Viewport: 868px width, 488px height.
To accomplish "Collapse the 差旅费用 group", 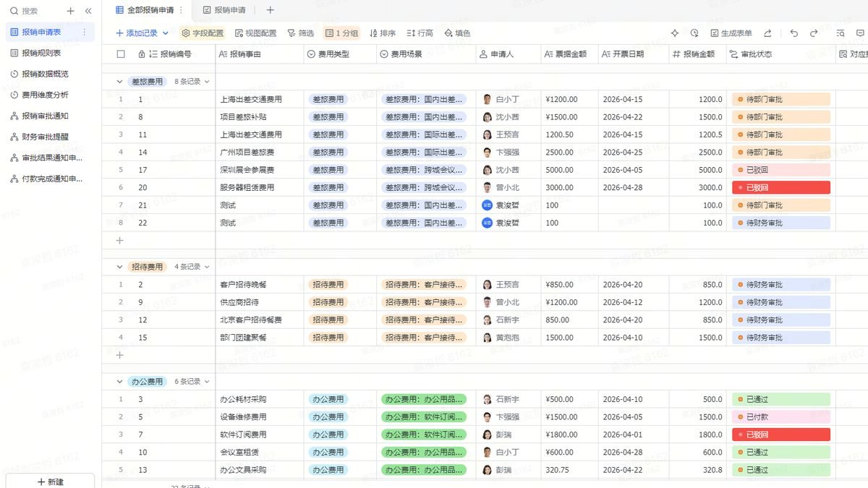I will point(120,82).
